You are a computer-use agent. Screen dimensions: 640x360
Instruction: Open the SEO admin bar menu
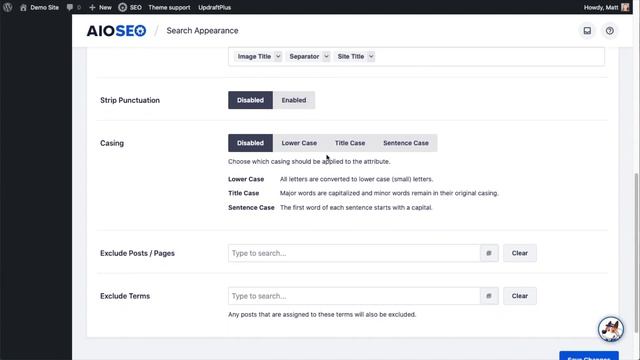pyautogui.click(x=130, y=7)
